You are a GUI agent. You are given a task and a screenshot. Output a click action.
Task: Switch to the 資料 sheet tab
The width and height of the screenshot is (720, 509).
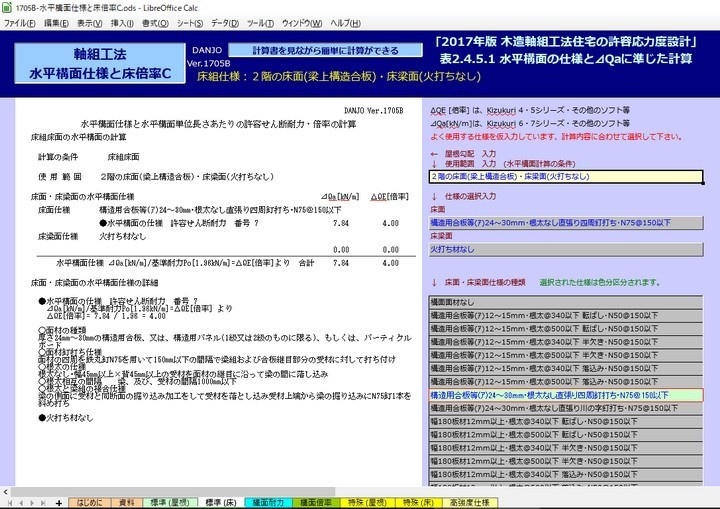[x=127, y=503]
